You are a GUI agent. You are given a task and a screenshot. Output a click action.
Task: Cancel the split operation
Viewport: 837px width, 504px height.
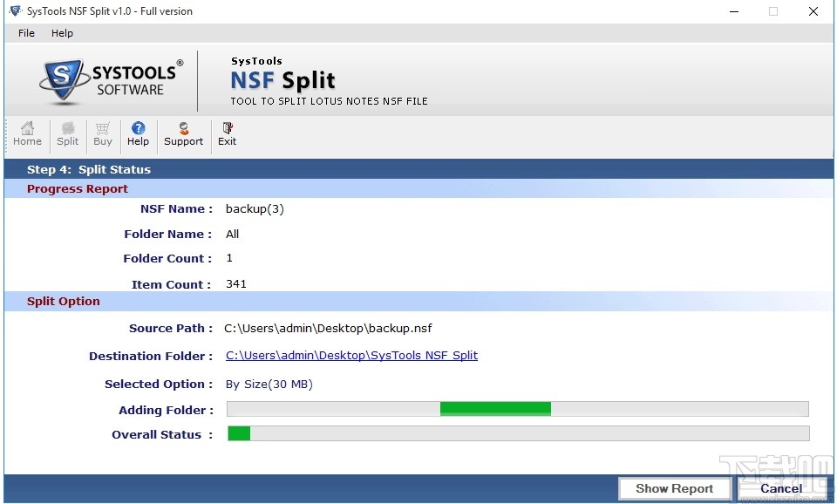[780, 488]
